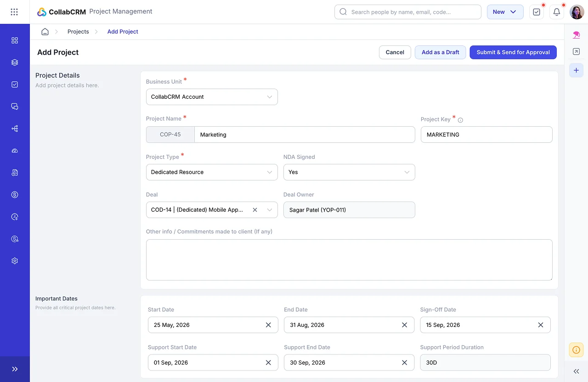Screen dimensions: 588x382
Task: Open the Support Start Date picker field
Action: 213,362
